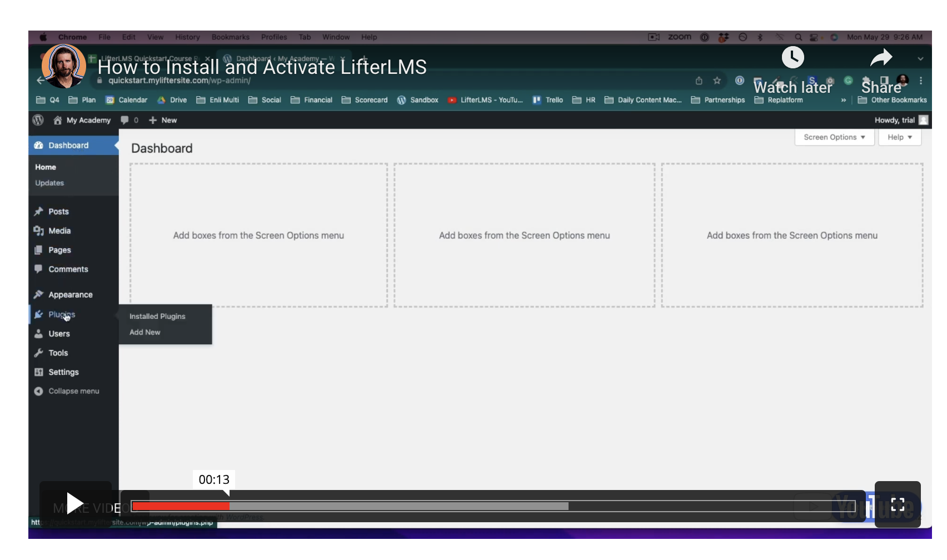Select Installed Plugins from submenu
947x560 pixels.
coord(157,316)
